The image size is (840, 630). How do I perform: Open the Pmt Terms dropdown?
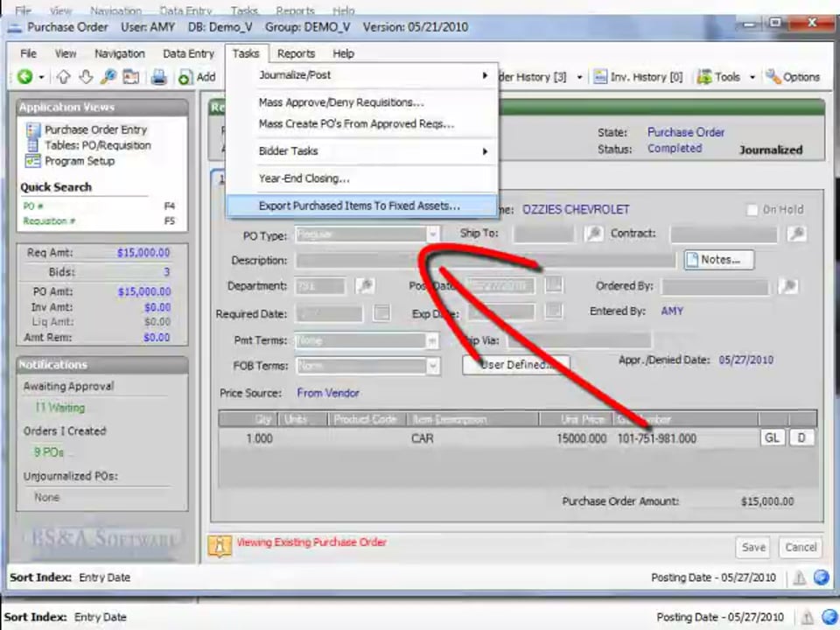click(x=431, y=340)
